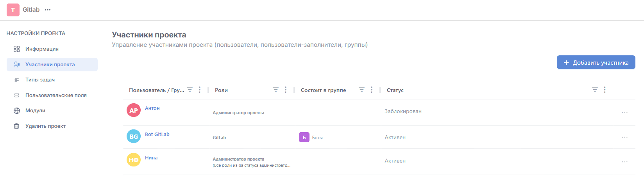Click the Добавить участника button
The height and width of the screenshot is (191, 644).
(596, 62)
